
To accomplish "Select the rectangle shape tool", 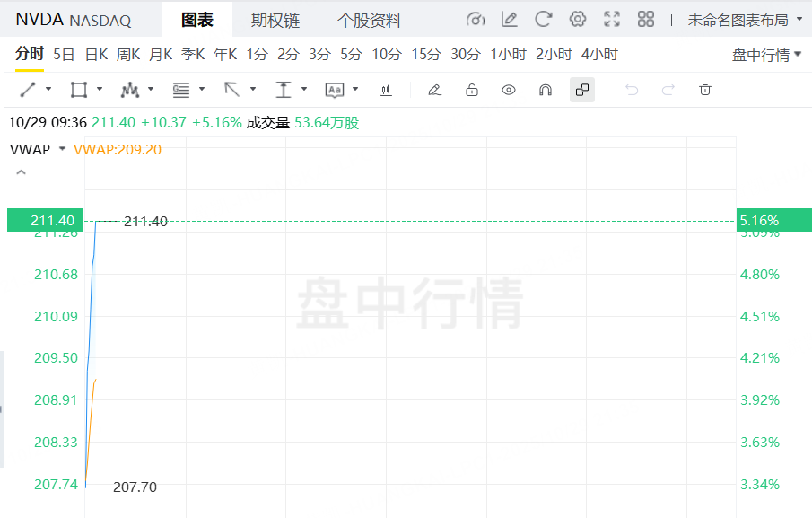I will pyautogui.click(x=79, y=90).
